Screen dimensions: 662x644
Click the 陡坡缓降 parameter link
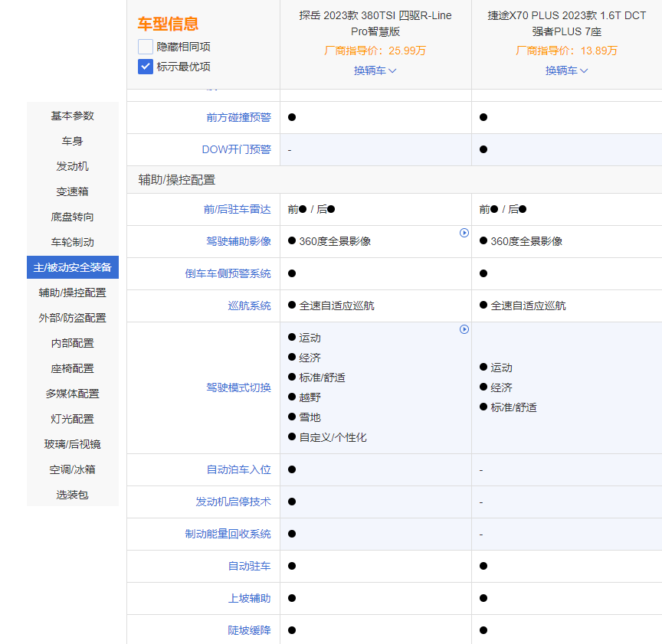point(249,630)
